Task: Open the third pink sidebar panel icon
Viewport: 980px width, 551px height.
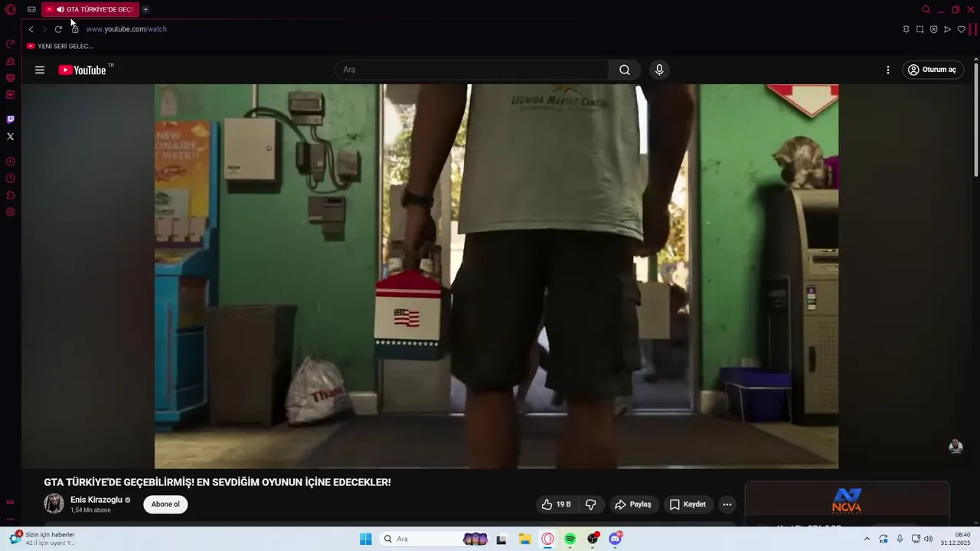Action: pyautogui.click(x=11, y=78)
